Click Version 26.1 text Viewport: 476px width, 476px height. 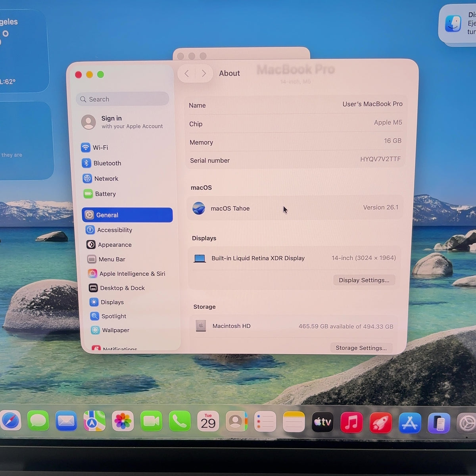coord(381,207)
